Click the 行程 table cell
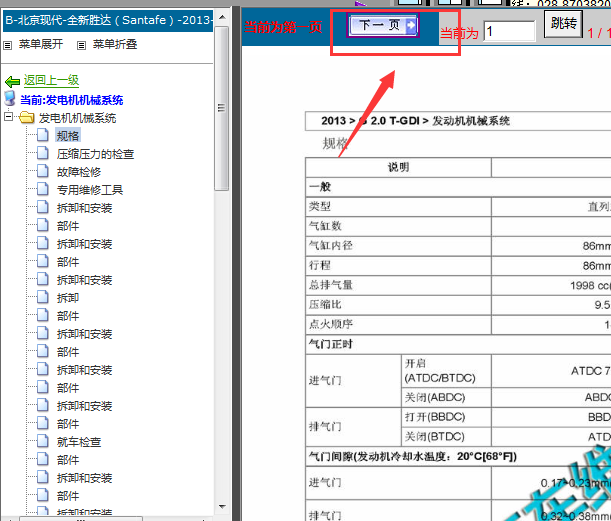Screen dimensions: 611x521 (x=398, y=265)
